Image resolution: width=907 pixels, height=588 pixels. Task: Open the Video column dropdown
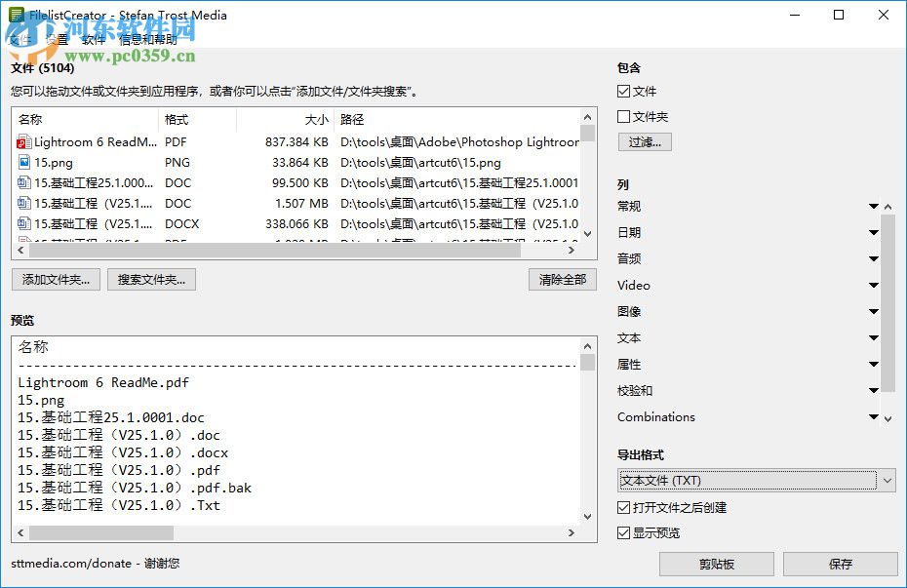point(873,285)
